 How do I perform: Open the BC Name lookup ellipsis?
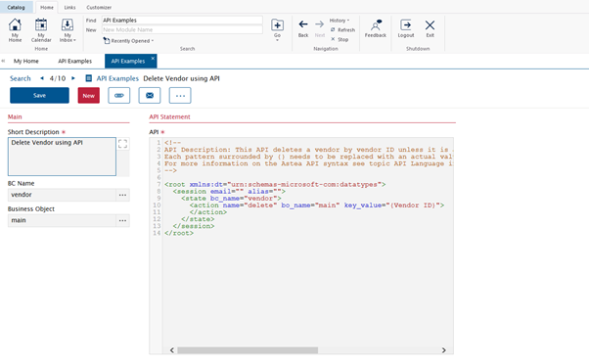click(122, 195)
